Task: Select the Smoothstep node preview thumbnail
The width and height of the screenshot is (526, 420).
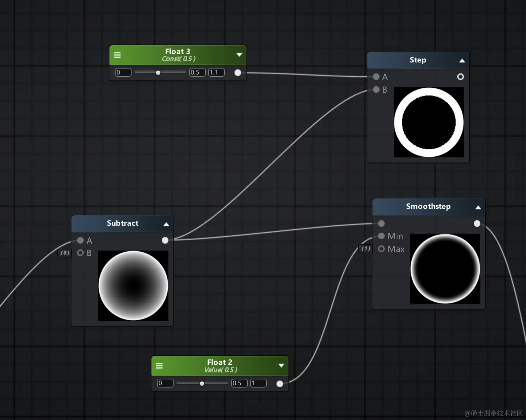Action: tap(445, 269)
